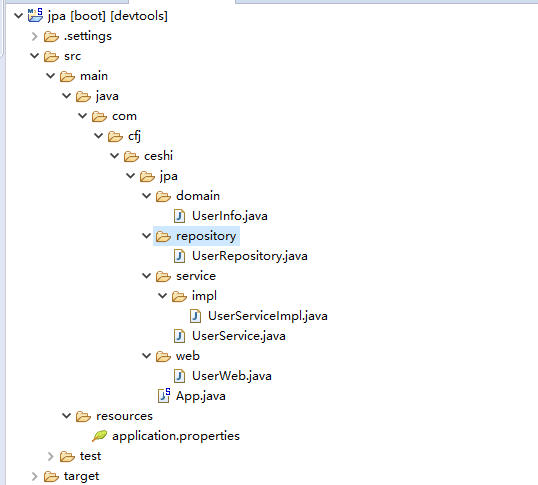Click the impl folder icon
This screenshot has height=485, width=538.
179,296
